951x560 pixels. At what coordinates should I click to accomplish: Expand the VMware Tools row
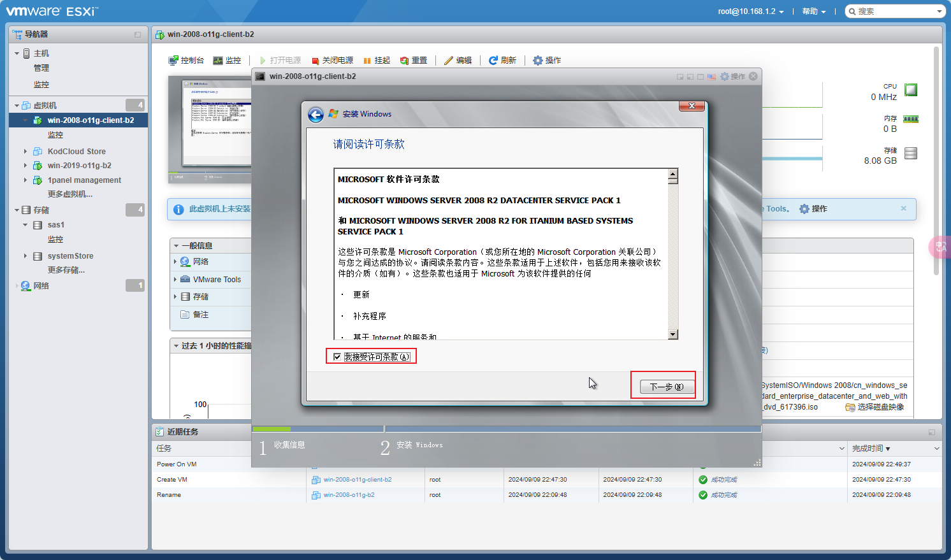(x=175, y=280)
